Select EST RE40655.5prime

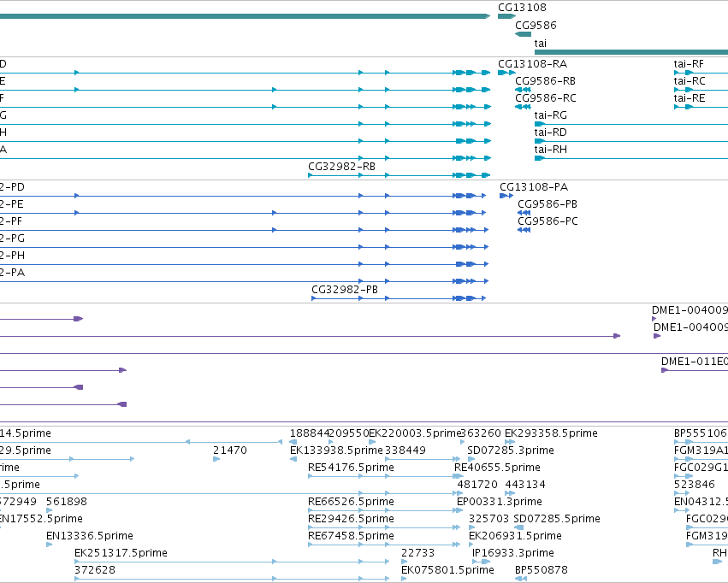[x=497, y=468]
